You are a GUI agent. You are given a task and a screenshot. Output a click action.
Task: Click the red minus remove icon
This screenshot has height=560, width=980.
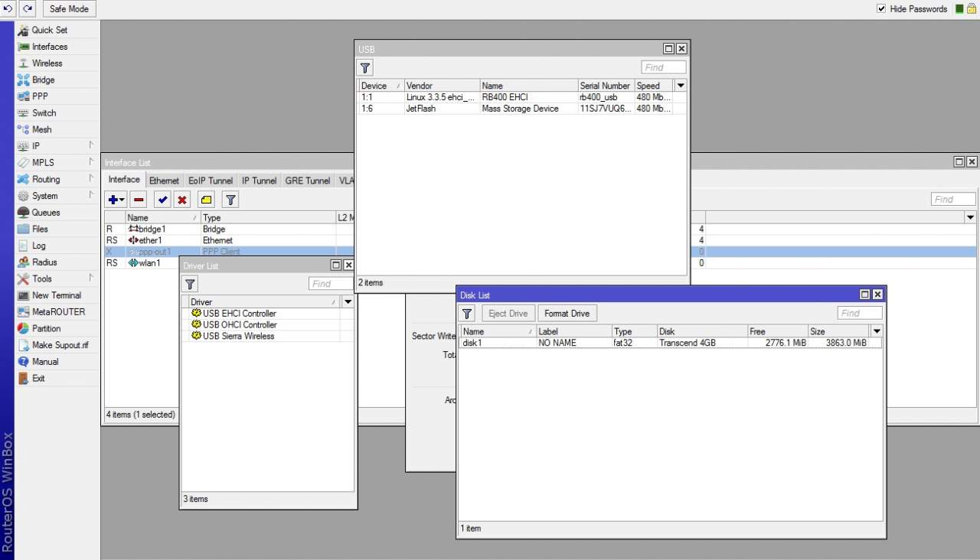[x=139, y=200]
